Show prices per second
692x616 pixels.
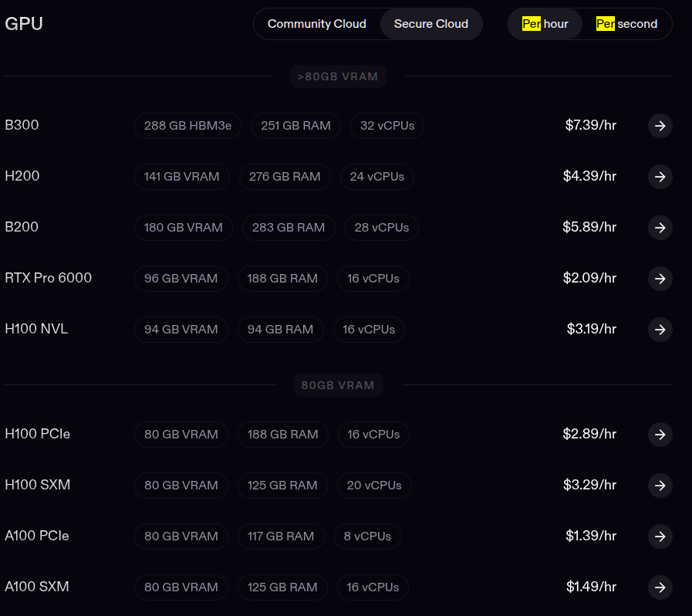tap(626, 24)
